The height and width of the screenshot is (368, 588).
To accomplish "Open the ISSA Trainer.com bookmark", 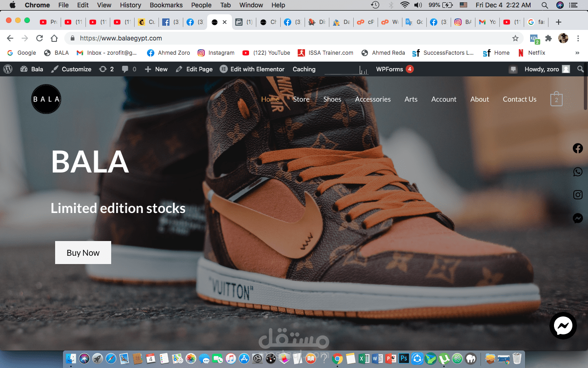I will point(326,53).
